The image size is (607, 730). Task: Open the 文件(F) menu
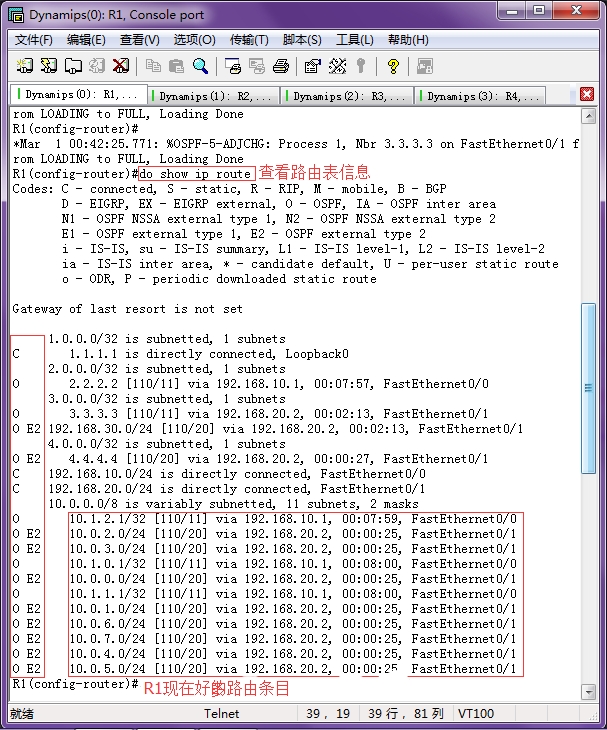pyautogui.click(x=34, y=40)
